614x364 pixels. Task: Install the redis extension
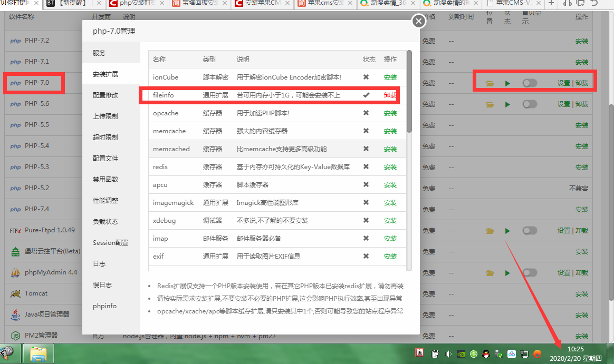click(390, 167)
